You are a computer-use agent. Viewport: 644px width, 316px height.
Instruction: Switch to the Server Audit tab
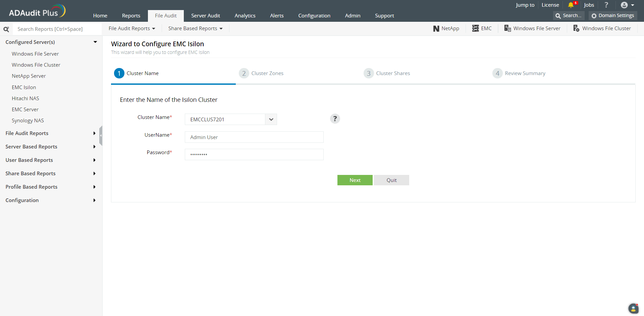pyautogui.click(x=205, y=16)
